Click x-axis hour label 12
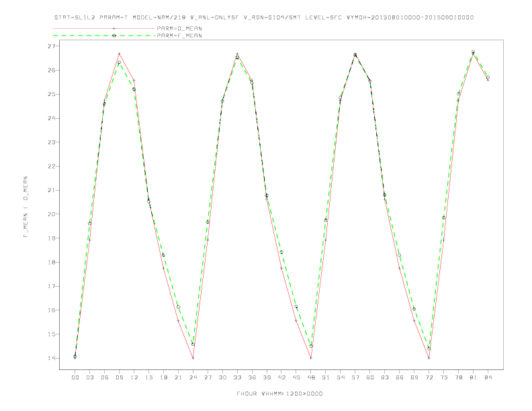532x411 pixels. [134, 377]
